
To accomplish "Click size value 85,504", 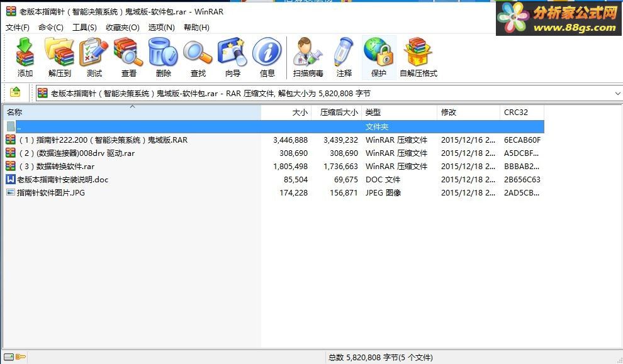I will [x=296, y=179].
